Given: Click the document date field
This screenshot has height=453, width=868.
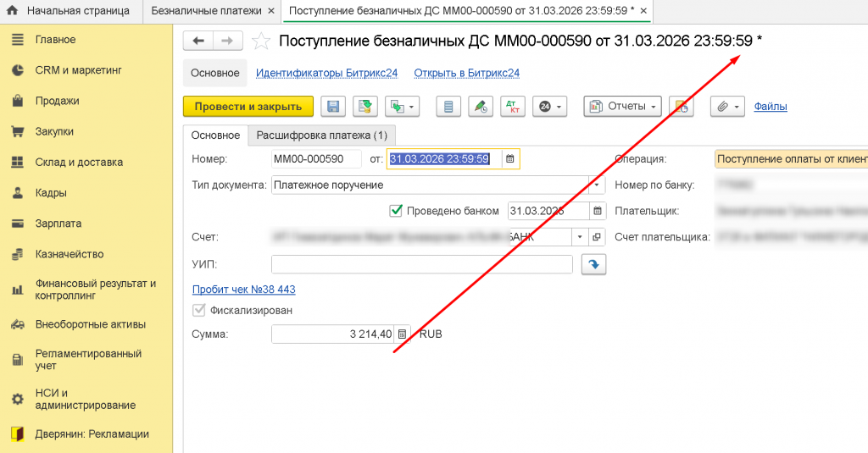Looking at the screenshot, I should click(444, 158).
